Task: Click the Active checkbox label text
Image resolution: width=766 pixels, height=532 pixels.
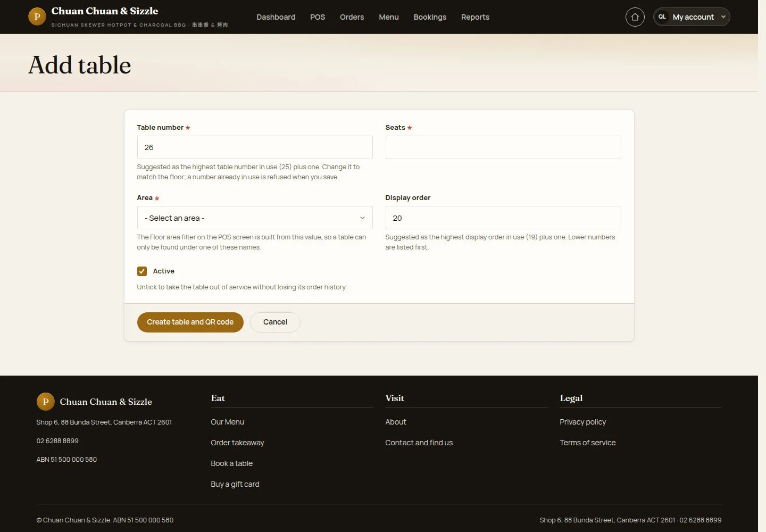Action: pos(164,271)
